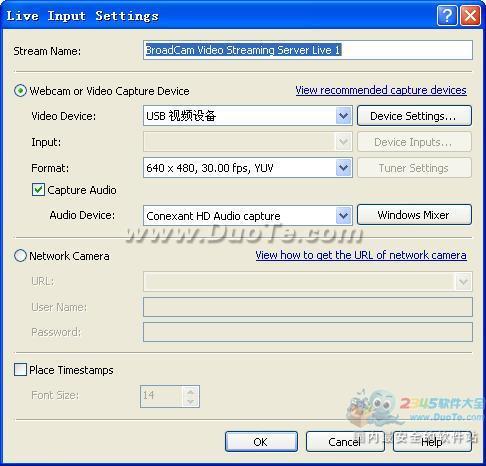The height and width of the screenshot is (466, 486).
Task: Uncheck the Capture Audio checkbox
Action: coord(38,190)
